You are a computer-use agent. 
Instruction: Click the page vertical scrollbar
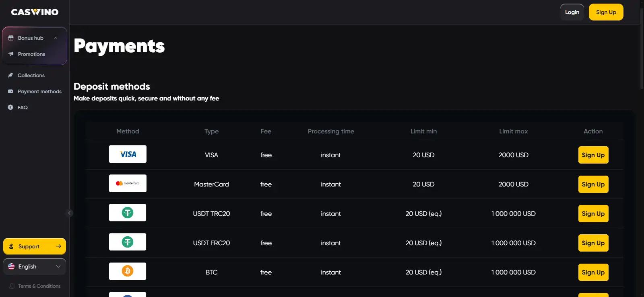642,48
